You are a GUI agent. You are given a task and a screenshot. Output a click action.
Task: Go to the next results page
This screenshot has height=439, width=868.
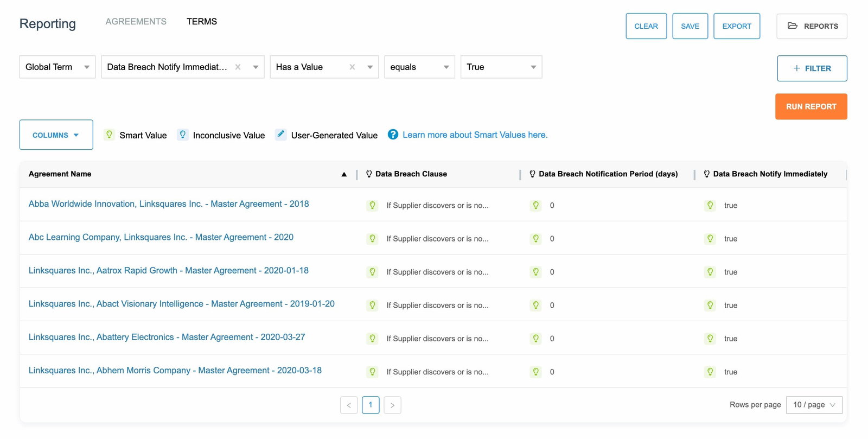pyautogui.click(x=392, y=405)
